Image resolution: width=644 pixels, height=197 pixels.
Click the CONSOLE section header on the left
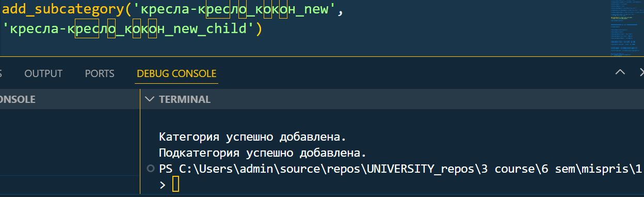click(x=18, y=99)
